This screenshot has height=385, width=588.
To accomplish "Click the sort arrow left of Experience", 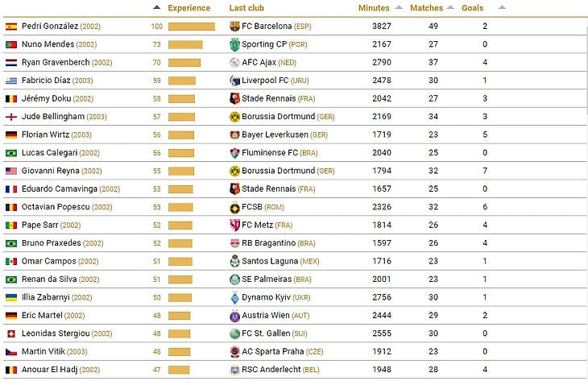I will (156, 8).
